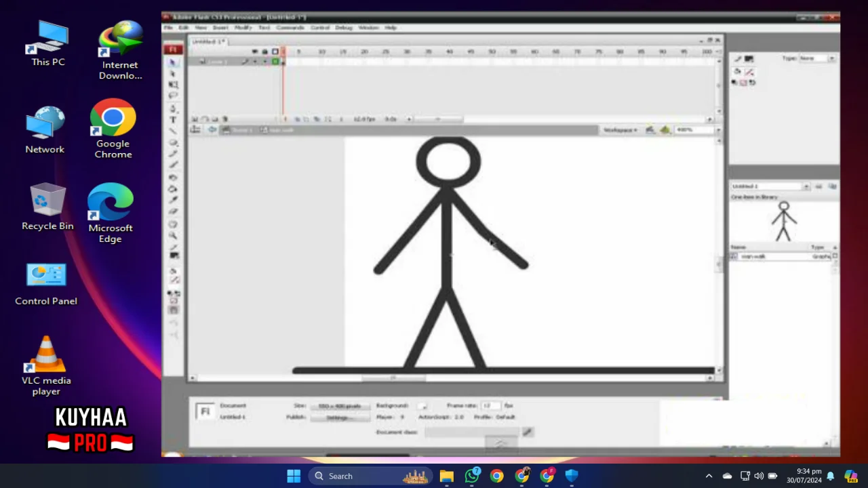This screenshot has width=868, height=488.
Task: Click the Color panel stroke color swatch
Action: 749,59
